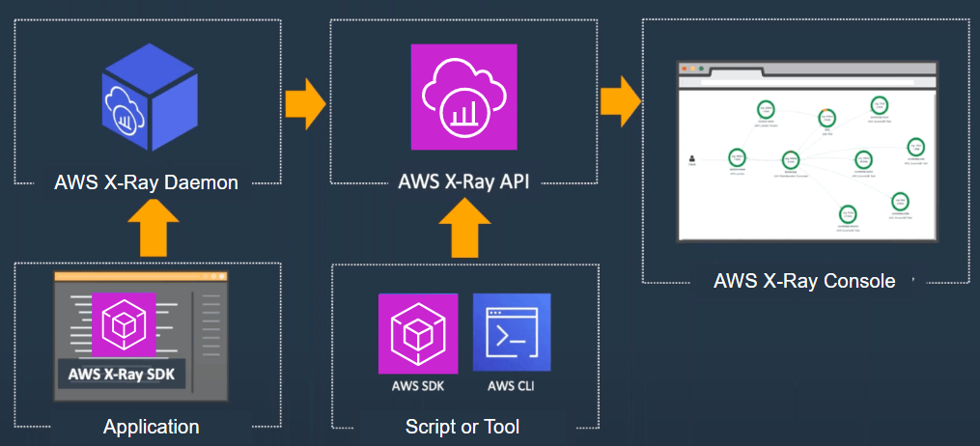Click the AWS X-Ray Daemon label
The width and height of the screenshot is (980, 446).
pyautogui.click(x=146, y=182)
